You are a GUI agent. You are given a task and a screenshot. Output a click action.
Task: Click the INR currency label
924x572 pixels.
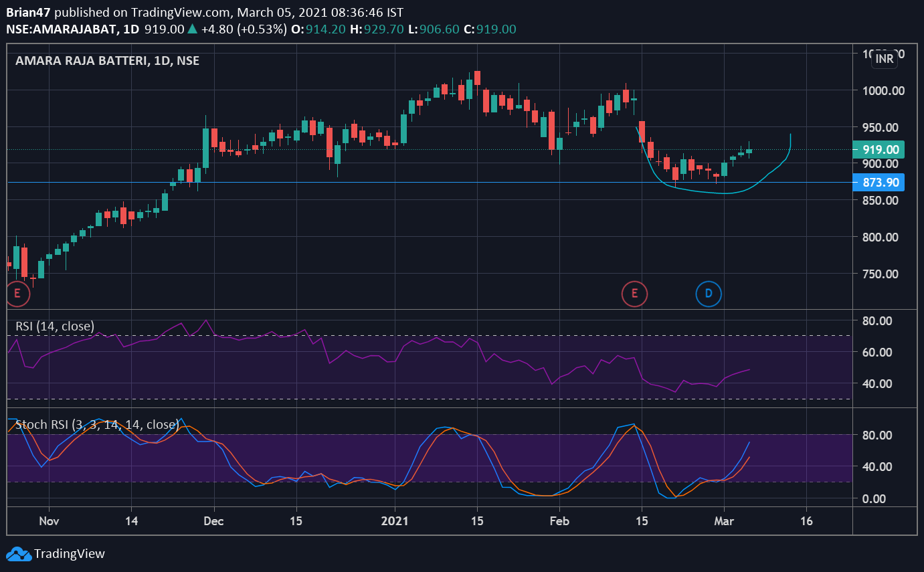(884, 59)
